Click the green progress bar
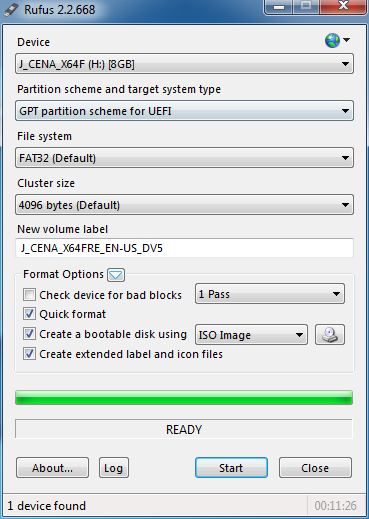The height and width of the screenshot is (519, 369). point(184,398)
